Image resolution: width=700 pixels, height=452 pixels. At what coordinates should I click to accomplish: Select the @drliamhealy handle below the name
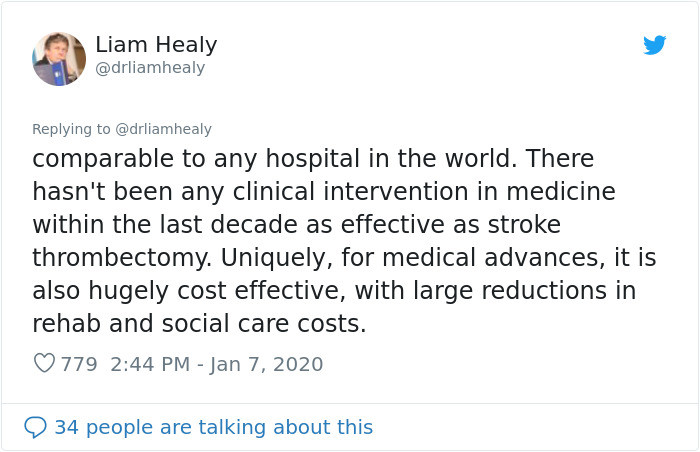(x=150, y=68)
